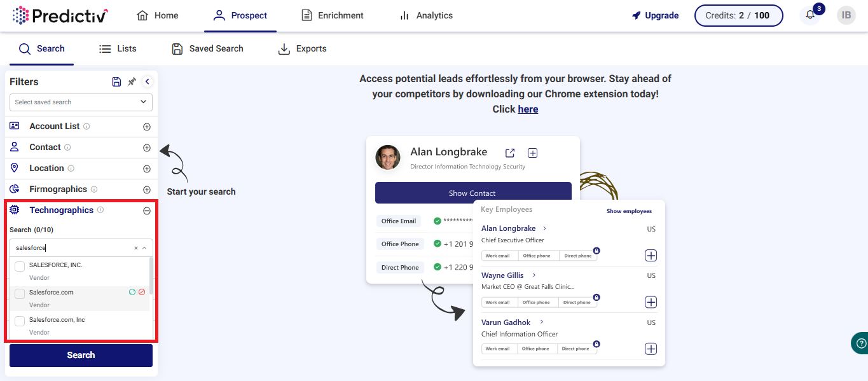Screen dimensions: 868x381
Task: Tick the SALESFORCE, INC. checkbox
Action: [x=20, y=267]
